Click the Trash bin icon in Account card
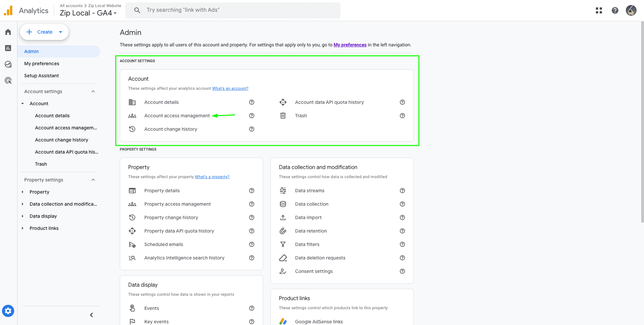Image resolution: width=644 pixels, height=325 pixels. pyautogui.click(x=283, y=116)
